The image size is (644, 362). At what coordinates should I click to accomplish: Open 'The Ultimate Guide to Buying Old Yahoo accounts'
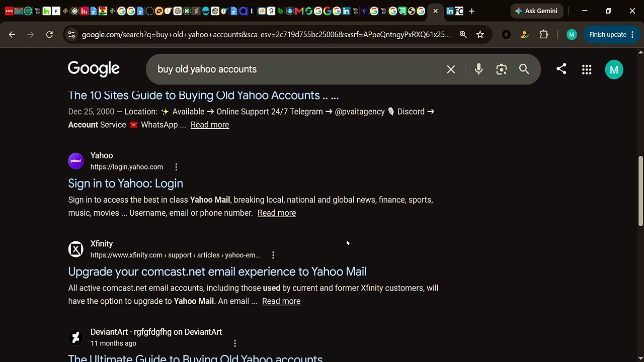coord(195,358)
